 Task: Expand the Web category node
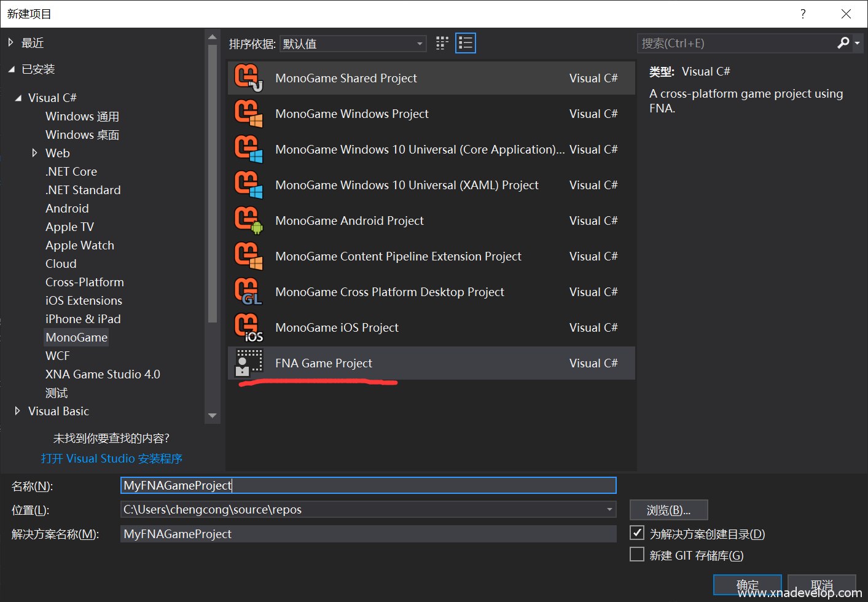35,153
